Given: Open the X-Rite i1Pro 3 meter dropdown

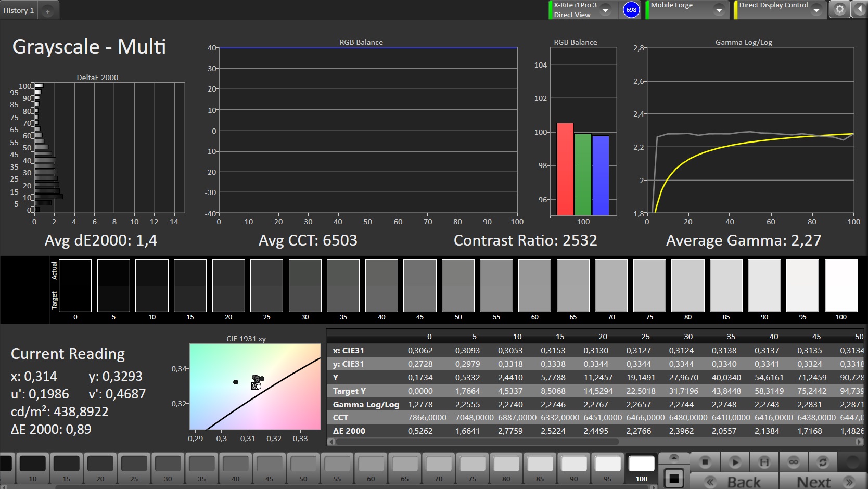Looking at the screenshot, I should coord(605,10).
